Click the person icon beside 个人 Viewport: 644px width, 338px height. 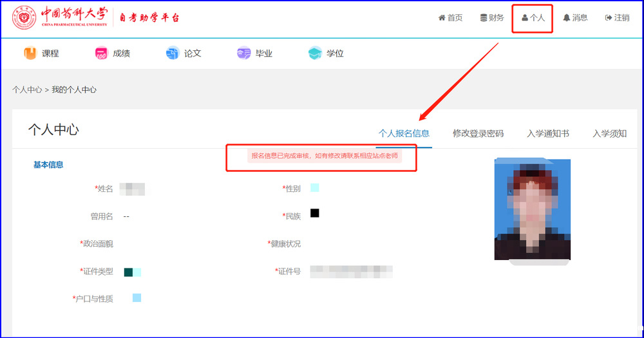(525, 18)
